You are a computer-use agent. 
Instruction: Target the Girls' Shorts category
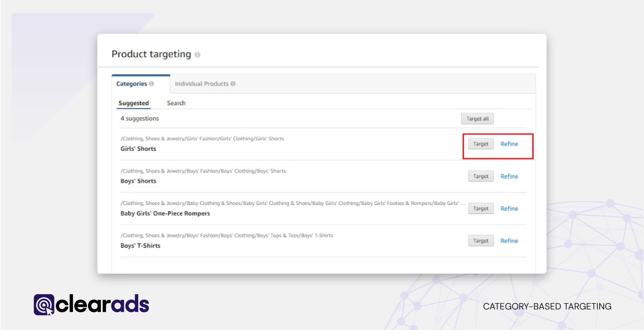click(x=480, y=144)
